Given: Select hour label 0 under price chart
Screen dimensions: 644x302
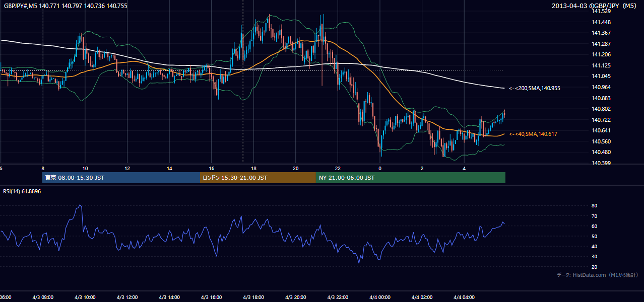Looking at the screenshot, I should [x=380, y=168].
